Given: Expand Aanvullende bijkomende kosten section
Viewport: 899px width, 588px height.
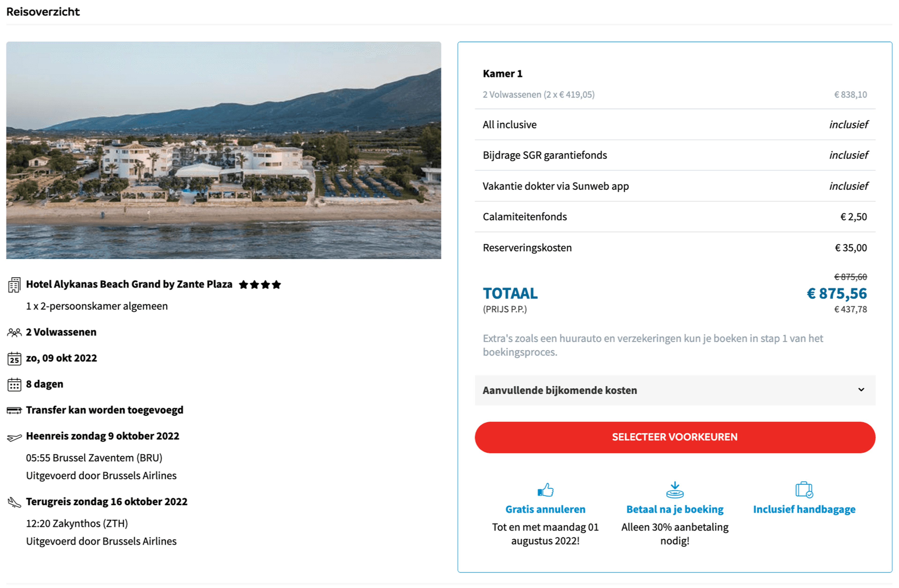Looking at the screenshot, I should [560, 390].
